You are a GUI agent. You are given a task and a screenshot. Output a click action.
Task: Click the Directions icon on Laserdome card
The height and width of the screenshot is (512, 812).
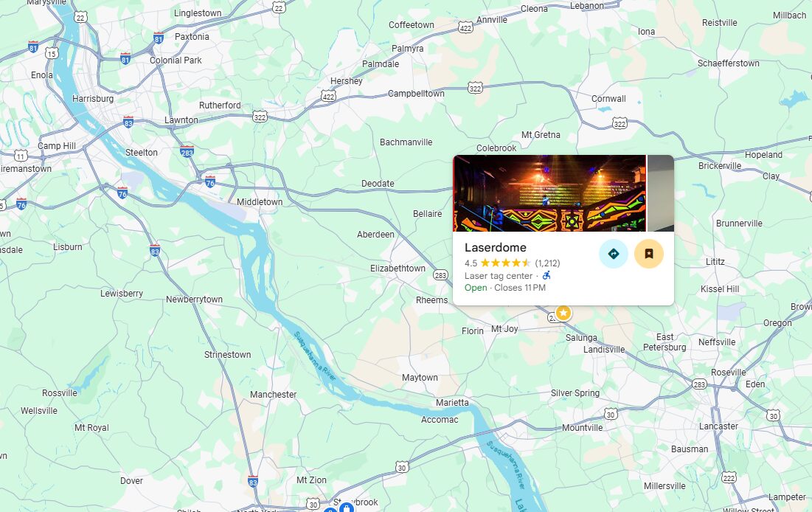(613, 254)
